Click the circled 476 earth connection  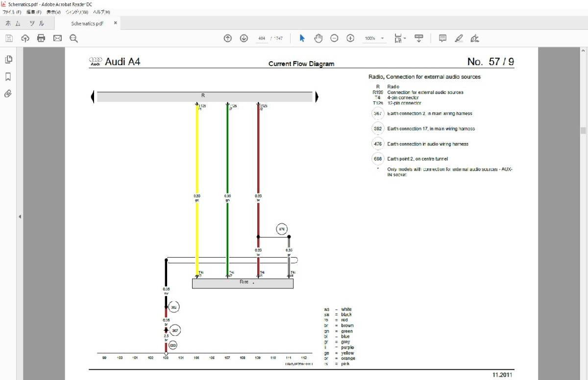pyautogui.click(x=282, y=229)
